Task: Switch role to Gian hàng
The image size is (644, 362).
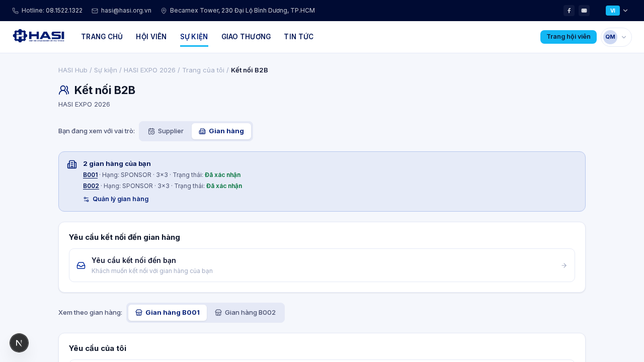Action: tap(221, 131)
